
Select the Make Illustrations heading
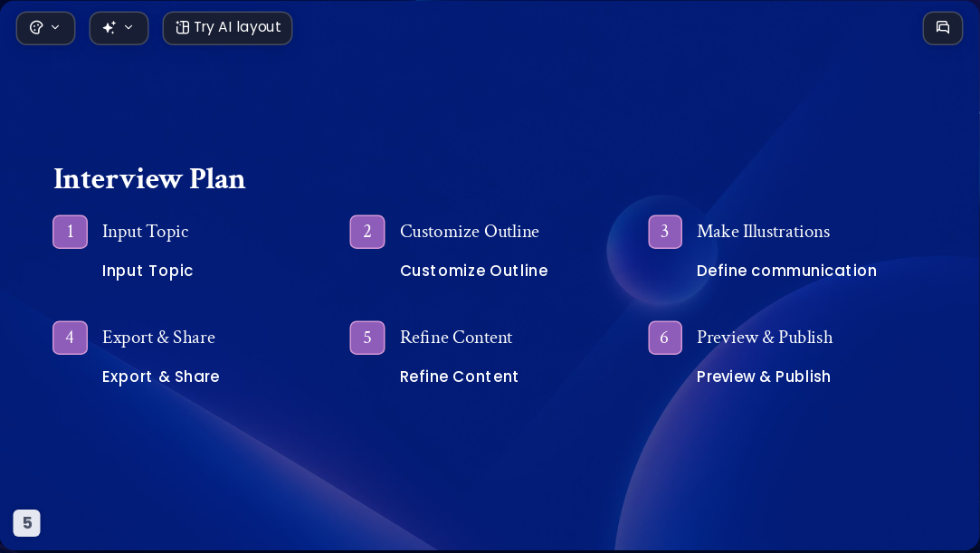[763, 231]
